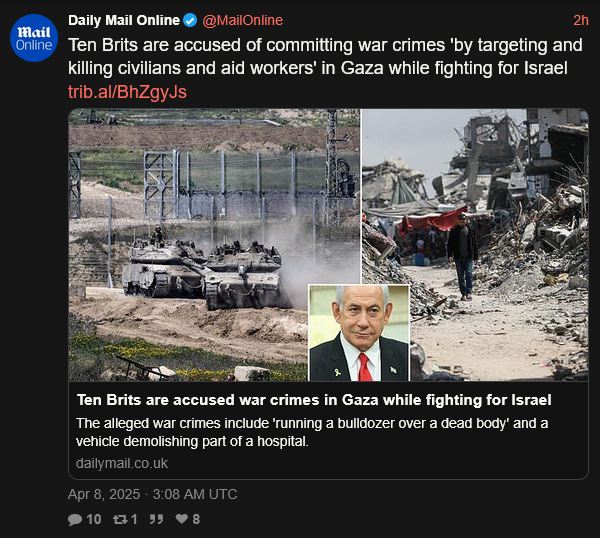Click the dailymail.co.uk source domain
Screen dimensions: 600x538
122,463
